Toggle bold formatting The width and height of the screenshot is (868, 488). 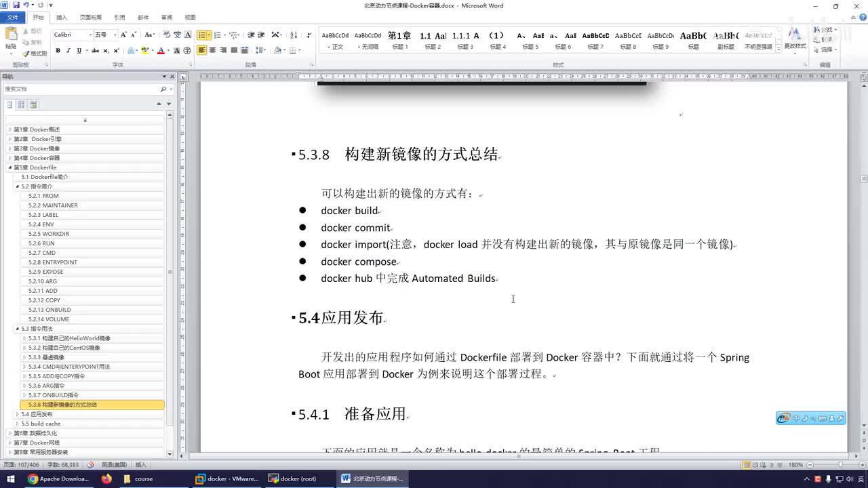[x=58, y=50]
